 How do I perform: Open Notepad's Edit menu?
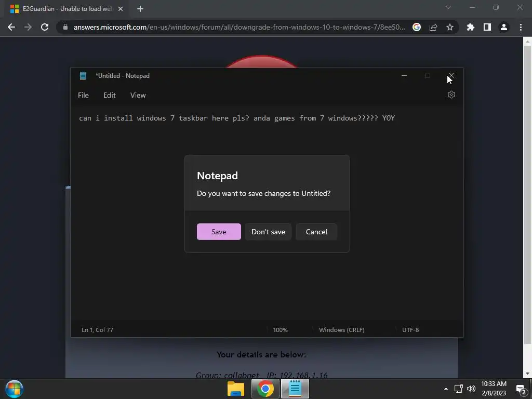[x=109, y=96]
